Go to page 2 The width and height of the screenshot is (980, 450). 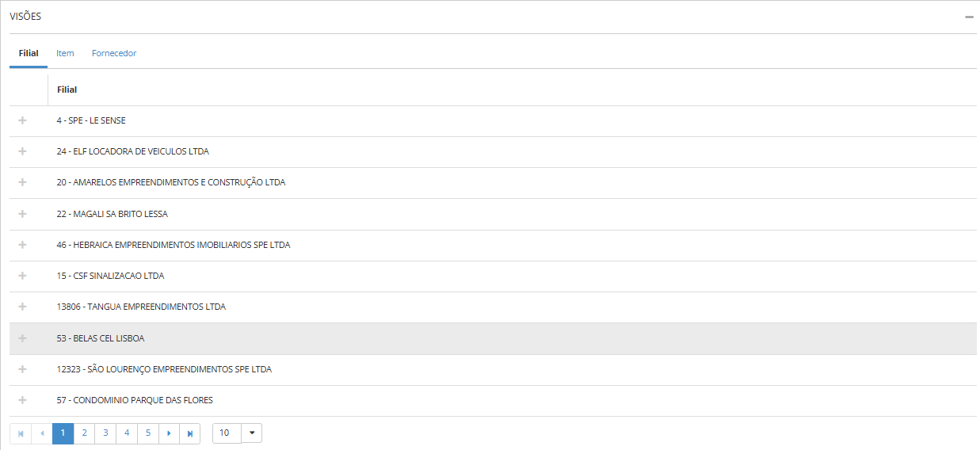[84, 433]
